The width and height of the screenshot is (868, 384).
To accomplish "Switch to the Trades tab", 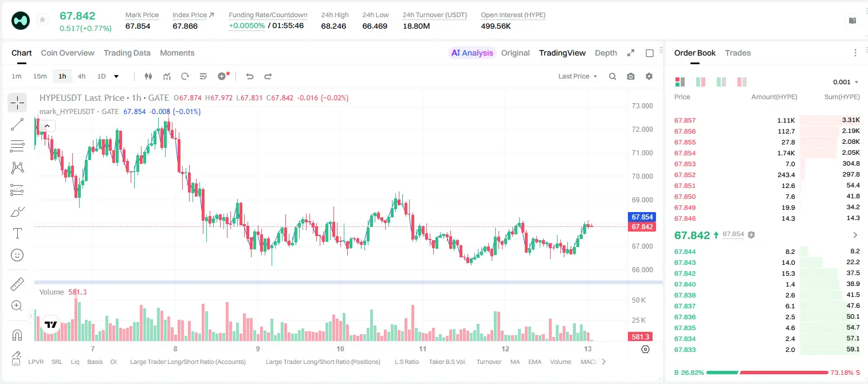I will (737, 53).
